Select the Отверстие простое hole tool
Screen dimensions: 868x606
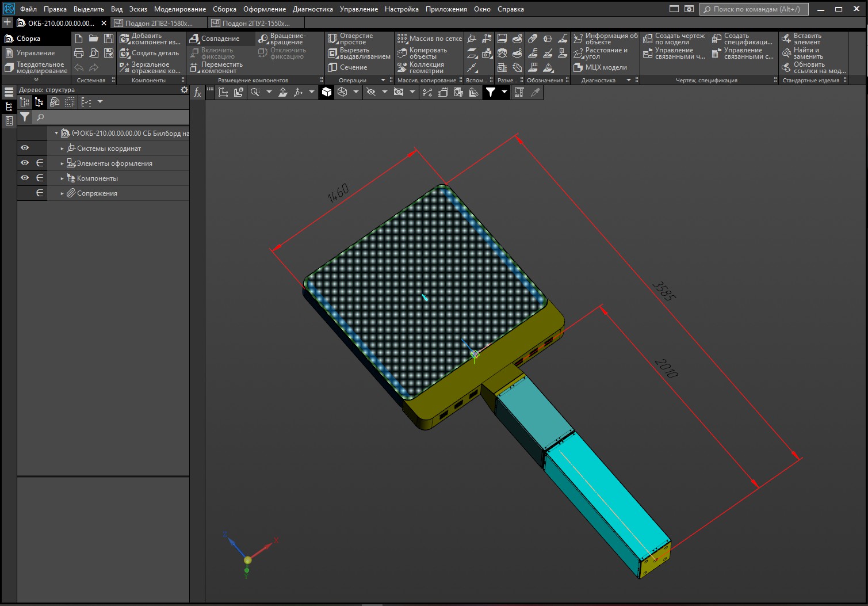350,39
